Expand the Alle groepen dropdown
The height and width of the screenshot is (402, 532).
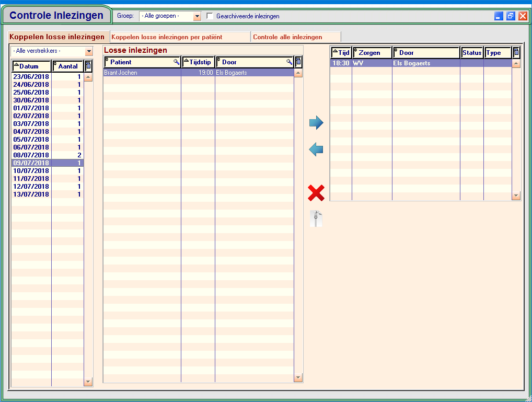click(x=196, y=16)
